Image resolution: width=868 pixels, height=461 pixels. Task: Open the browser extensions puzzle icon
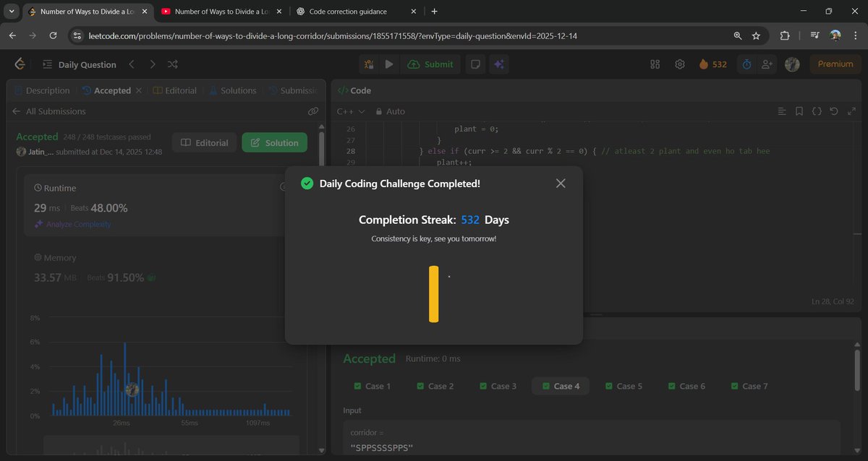[785, 35]
